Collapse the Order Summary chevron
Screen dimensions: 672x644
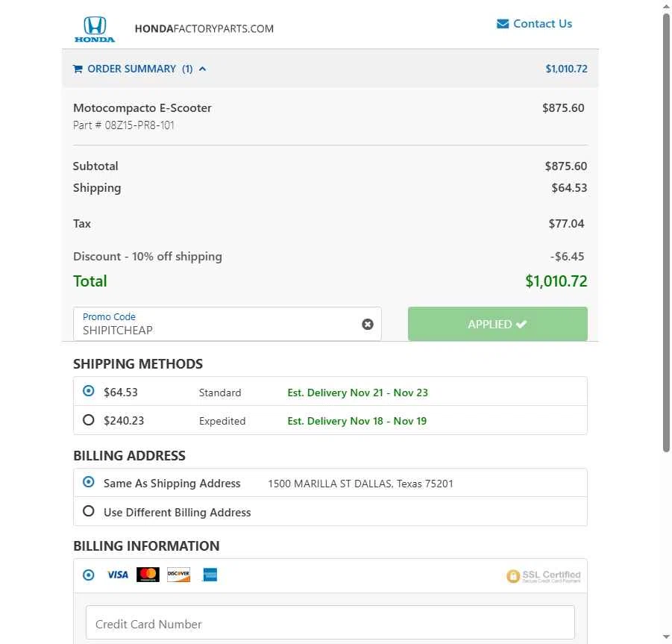[203, 69]
